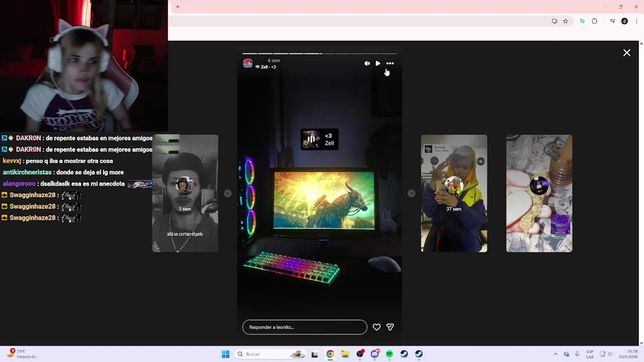The width and height of the screenshot is (644, 362).
Task: Open the ESP LAA language selector
Action: pos(590,354)
